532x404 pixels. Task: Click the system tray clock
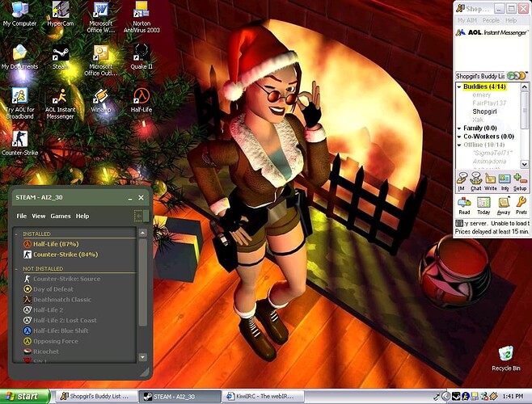513,396
